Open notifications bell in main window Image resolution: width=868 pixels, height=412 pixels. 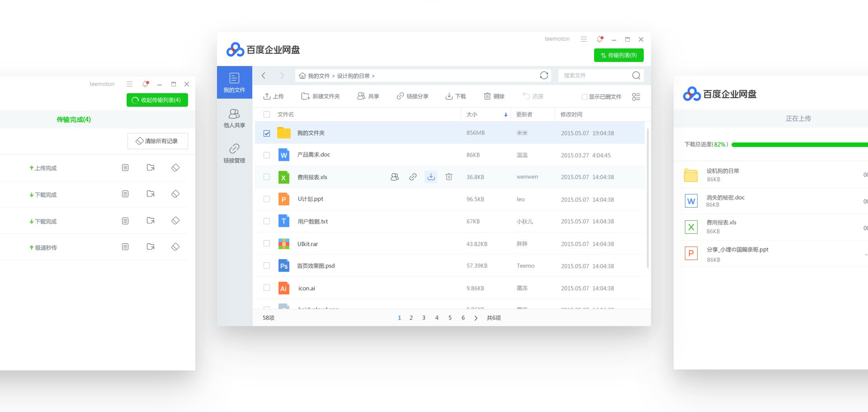(x=600, y=39)
